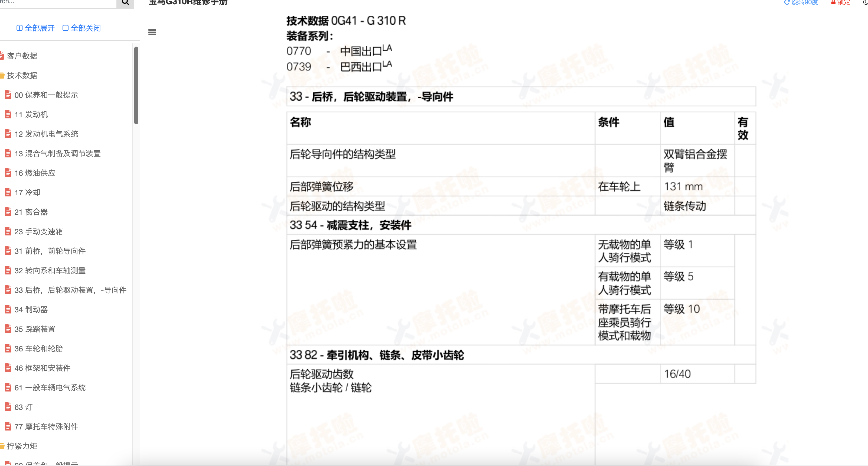868x466 pixels.
Task: Open 34 制动器 entry
Action: coord(31,310)
